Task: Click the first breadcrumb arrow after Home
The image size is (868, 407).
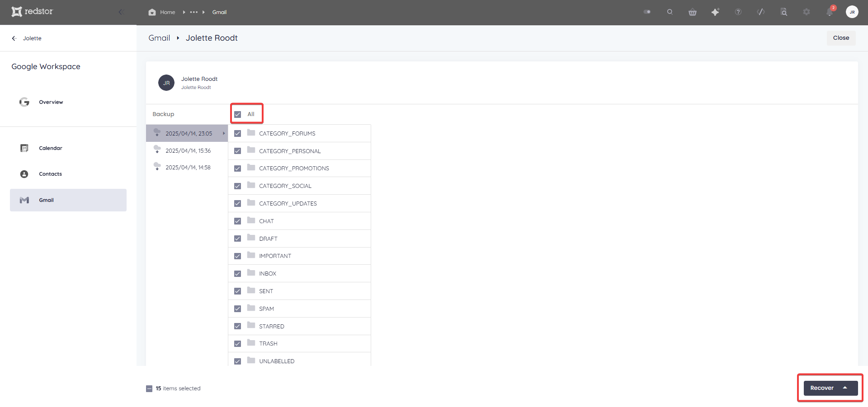Action: pos(184,12)
